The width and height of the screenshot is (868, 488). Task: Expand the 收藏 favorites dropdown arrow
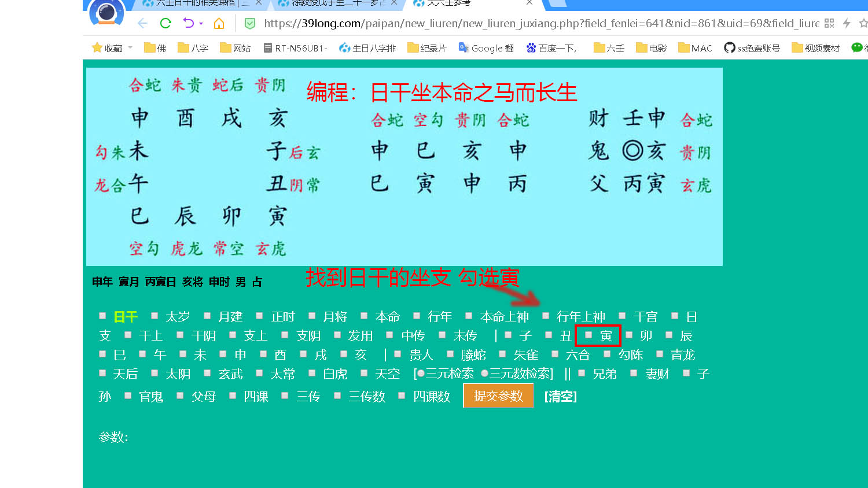130,48
